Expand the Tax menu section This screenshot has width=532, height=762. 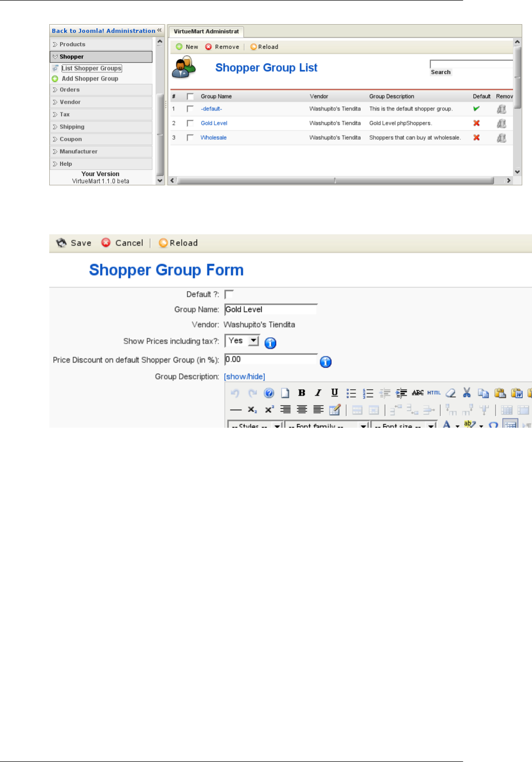tap(101, 115)
